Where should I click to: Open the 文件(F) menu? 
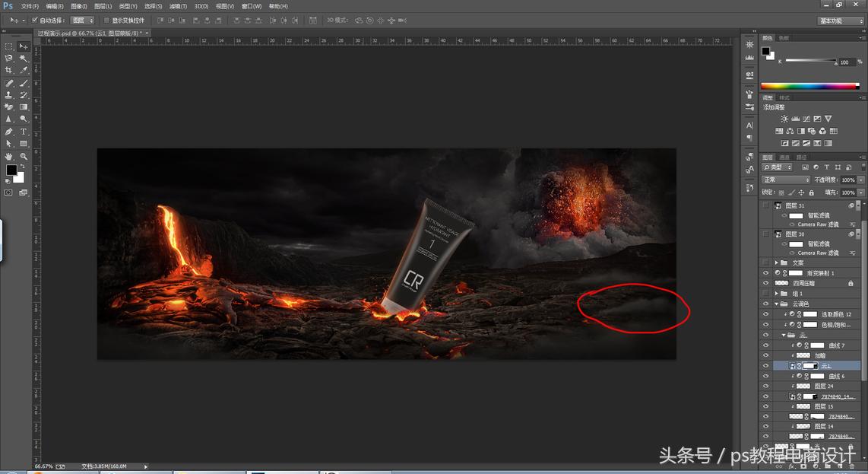point(30,6)
